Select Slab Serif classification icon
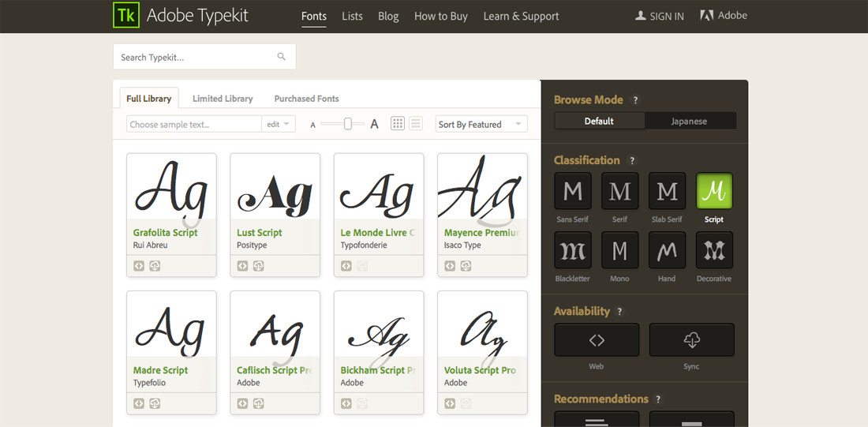The width and height of the screenshot is (868, 427). coord(667,191)
